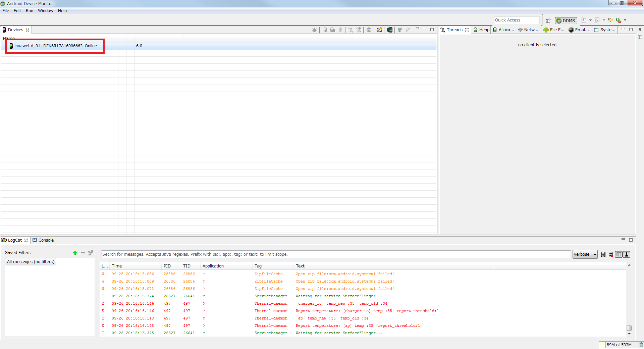This screenshot has height=349, width=644.
Task: Click the Update Threads icon in Devices toolbar
Action: (351, 30)
